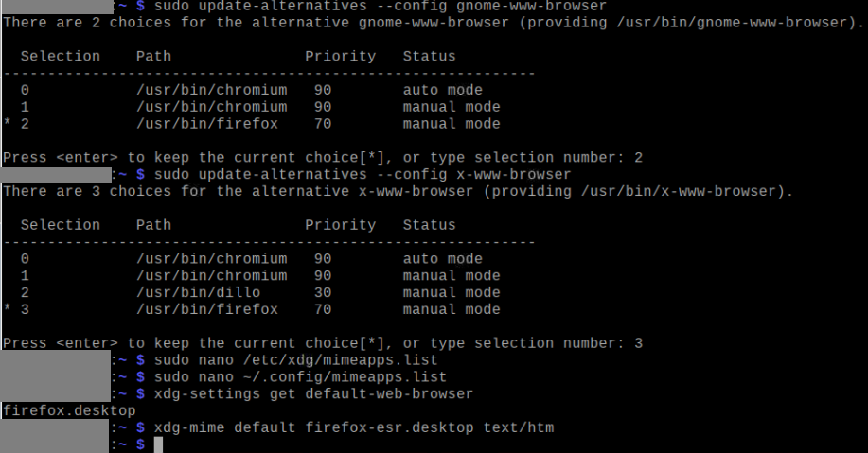Click the command 'sudo update-alternatives --config x-www-browser'

[x=362, y=175]
